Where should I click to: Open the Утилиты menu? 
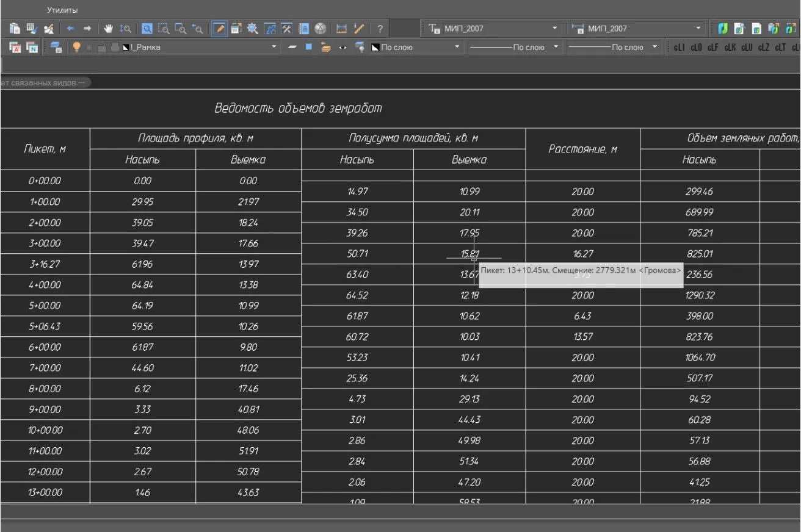click(x=62, y=10)
